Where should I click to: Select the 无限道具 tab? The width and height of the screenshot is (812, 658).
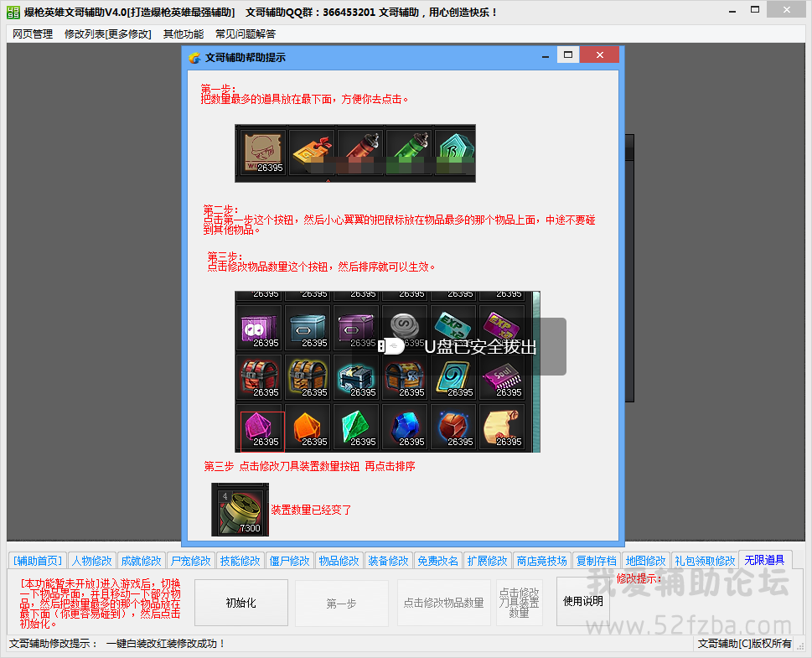(x=764, y=560)
